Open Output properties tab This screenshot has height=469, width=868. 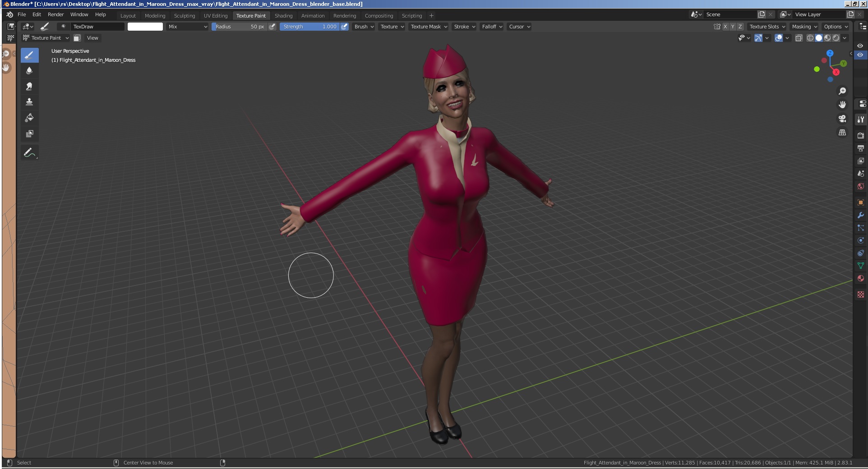pos(861,148)
